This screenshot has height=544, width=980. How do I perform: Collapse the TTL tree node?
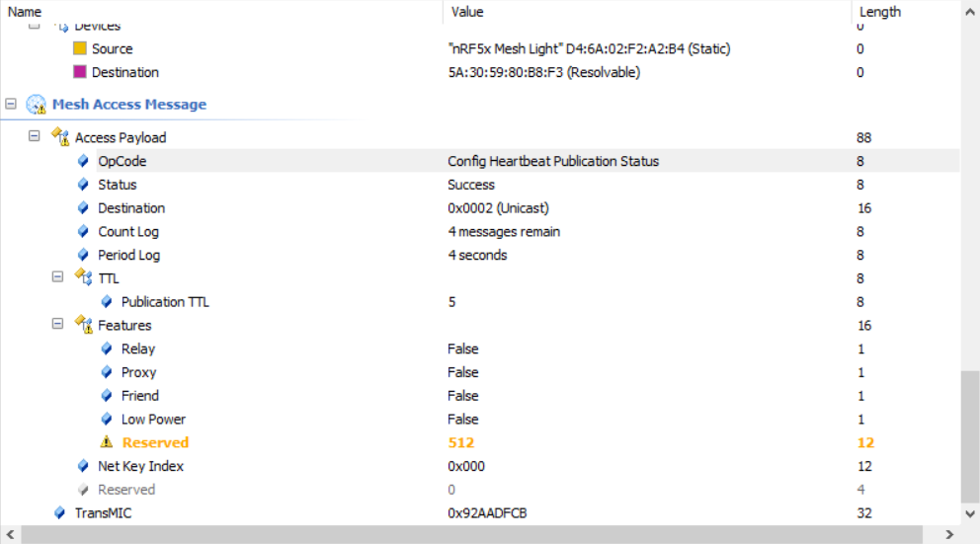pos(58,278)
